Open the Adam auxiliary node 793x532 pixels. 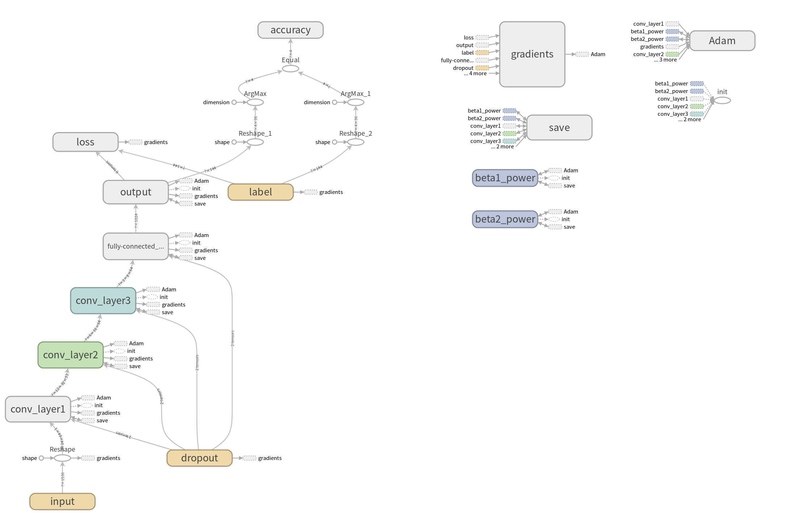[722, 41]
